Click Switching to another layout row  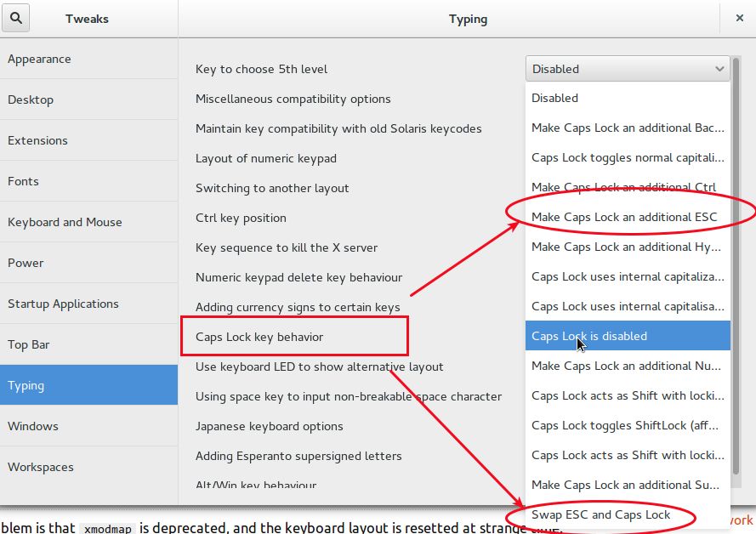[272, 188]
